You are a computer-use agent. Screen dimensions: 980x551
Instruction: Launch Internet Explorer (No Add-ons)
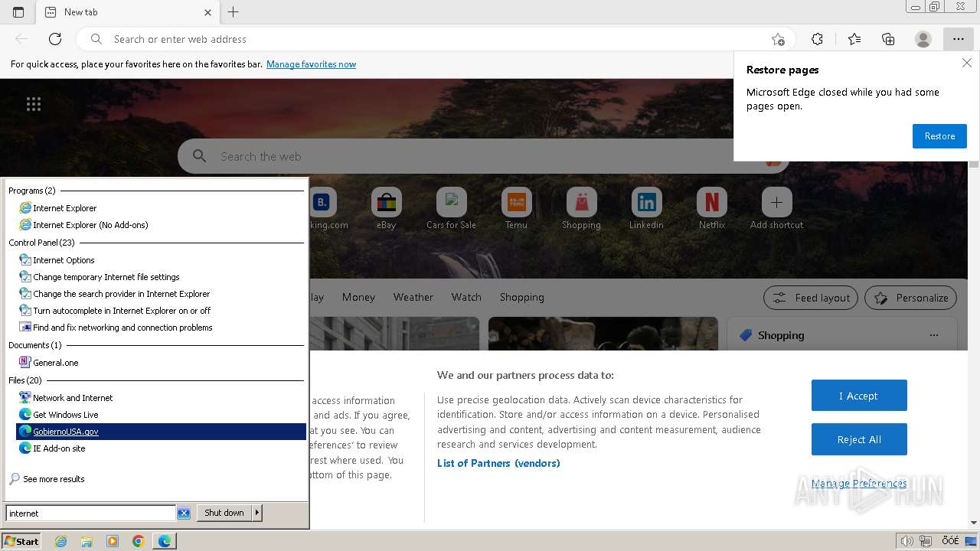click(x=161, y=225)
